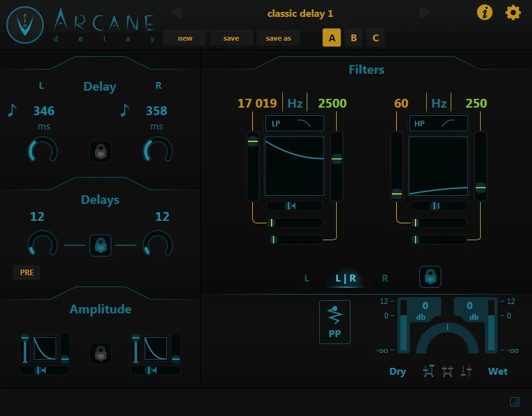532x416 pixels.
Task: Click the new preset button
Action: pyautogui.click(x=185, y=38)
